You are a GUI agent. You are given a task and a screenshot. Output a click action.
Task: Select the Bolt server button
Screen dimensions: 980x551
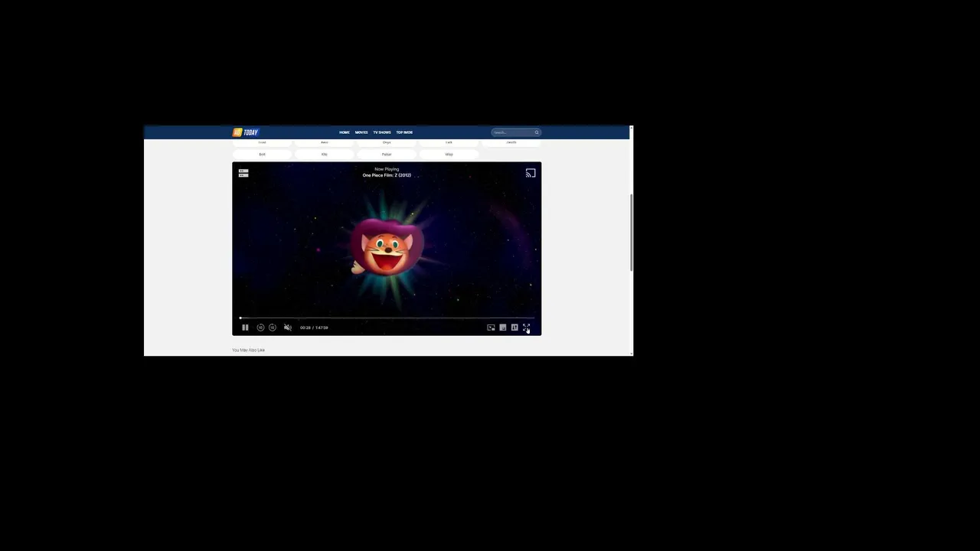point(262,155)
